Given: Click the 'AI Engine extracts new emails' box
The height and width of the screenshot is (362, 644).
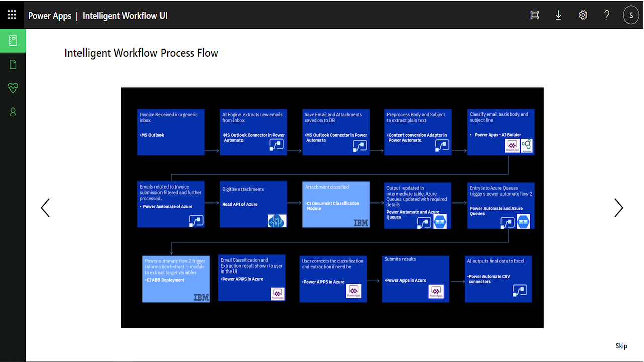Looking at the screenshot, I should (254, 132).
